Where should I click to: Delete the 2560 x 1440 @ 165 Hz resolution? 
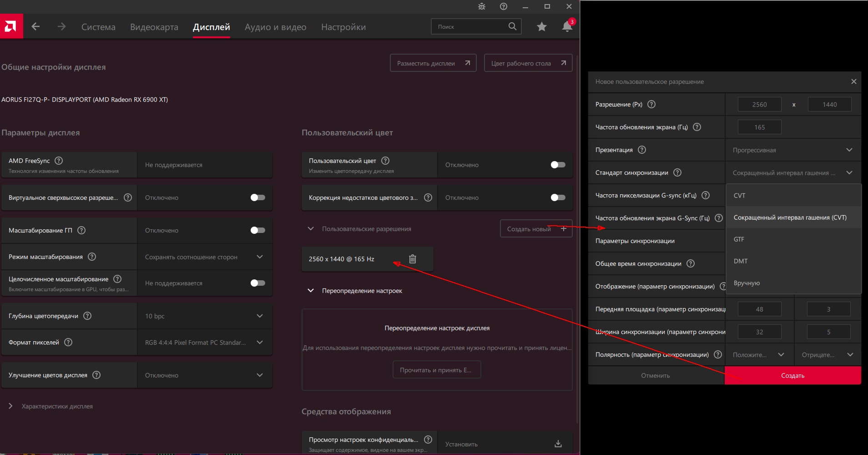413,259
